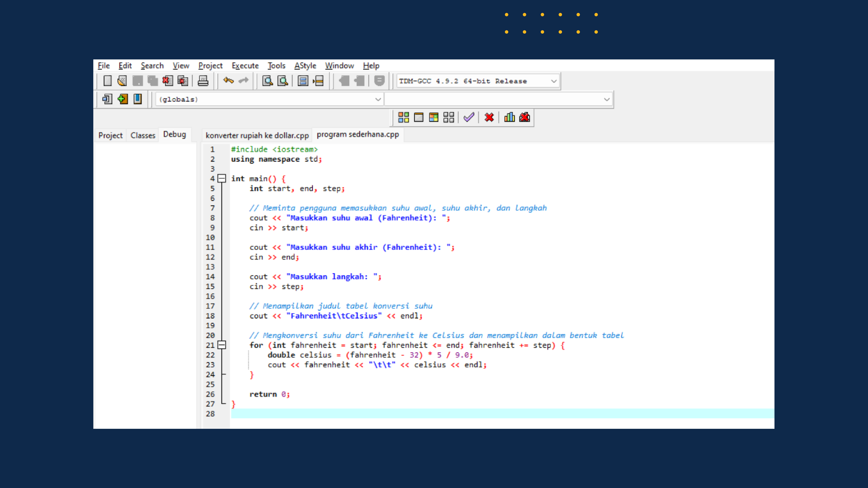Click the first grayed-out left-arrow toolbar icon
This screenshot has height=488, width=868.
(x=344, y=81)
